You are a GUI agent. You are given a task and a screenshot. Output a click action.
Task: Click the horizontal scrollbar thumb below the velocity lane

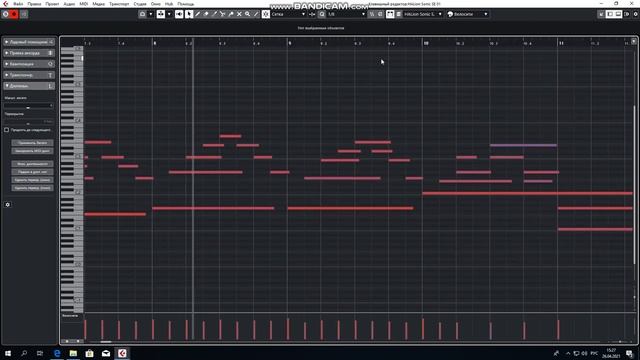(106, 342)
